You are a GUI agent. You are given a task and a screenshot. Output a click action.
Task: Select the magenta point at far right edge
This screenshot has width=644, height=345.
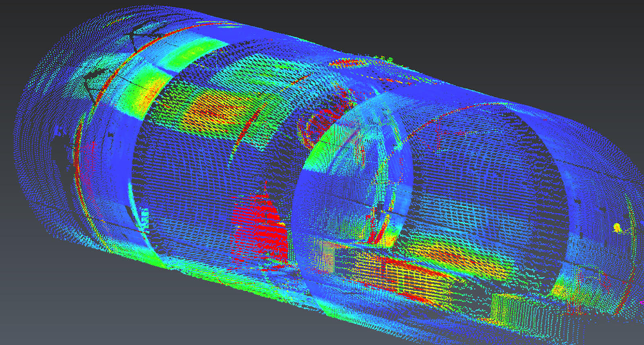tap(642, 301)
